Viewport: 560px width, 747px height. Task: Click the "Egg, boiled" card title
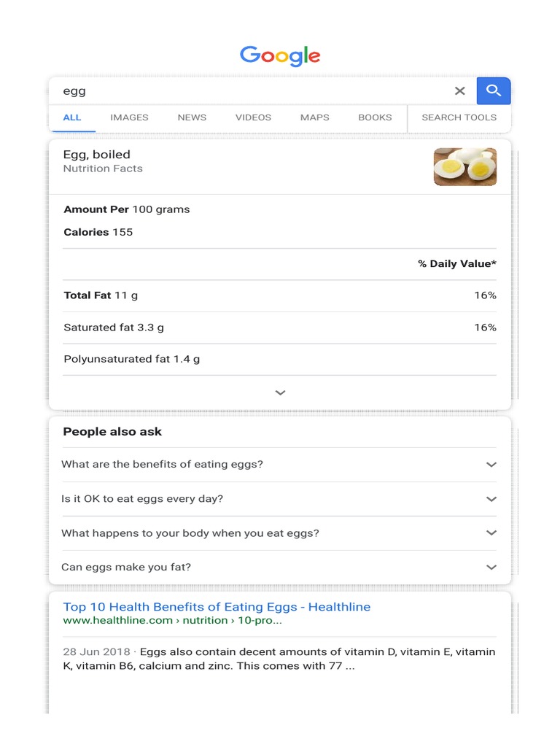[x=97, y=155]
